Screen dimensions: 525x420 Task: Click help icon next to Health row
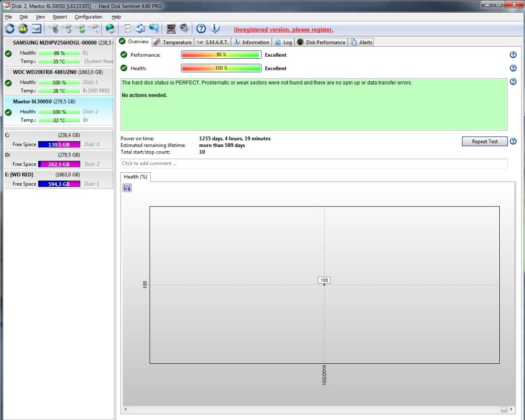pos(513,68)
